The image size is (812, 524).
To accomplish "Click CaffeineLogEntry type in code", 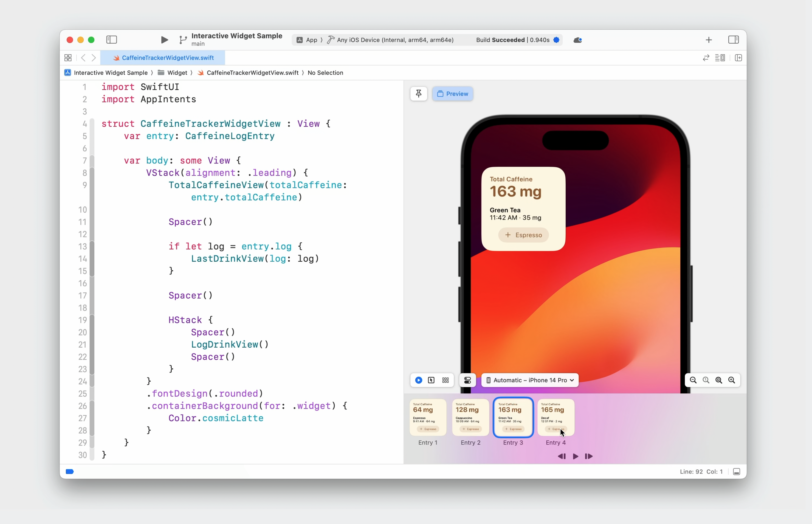I will [x=230, y=136].
